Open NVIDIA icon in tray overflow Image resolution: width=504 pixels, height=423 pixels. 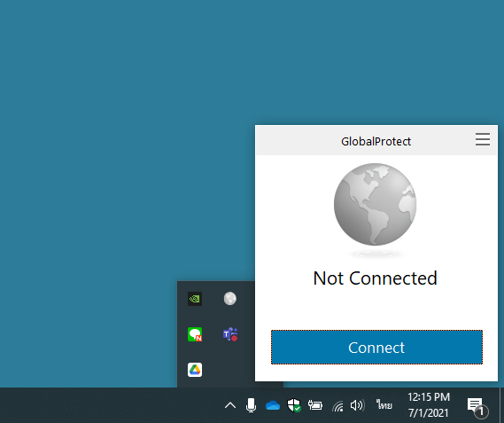(195, 299)
